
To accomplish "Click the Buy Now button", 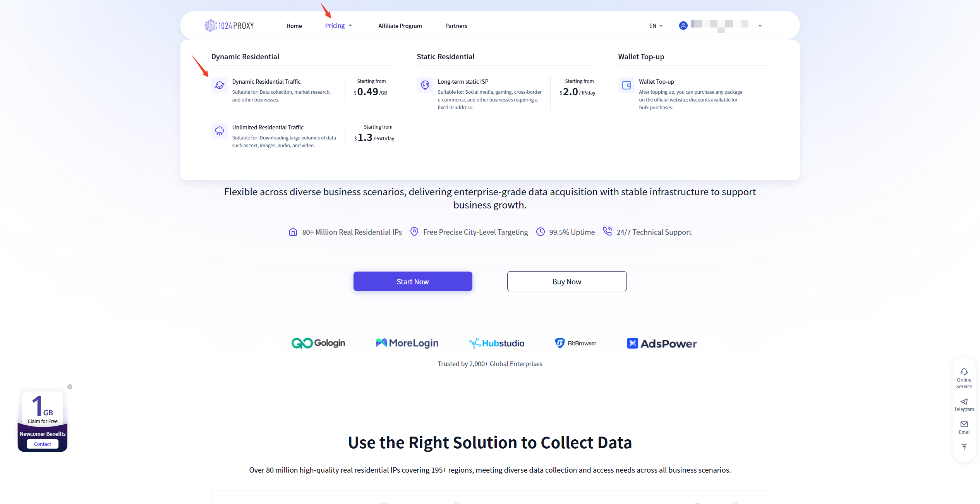I will [566, 281].
